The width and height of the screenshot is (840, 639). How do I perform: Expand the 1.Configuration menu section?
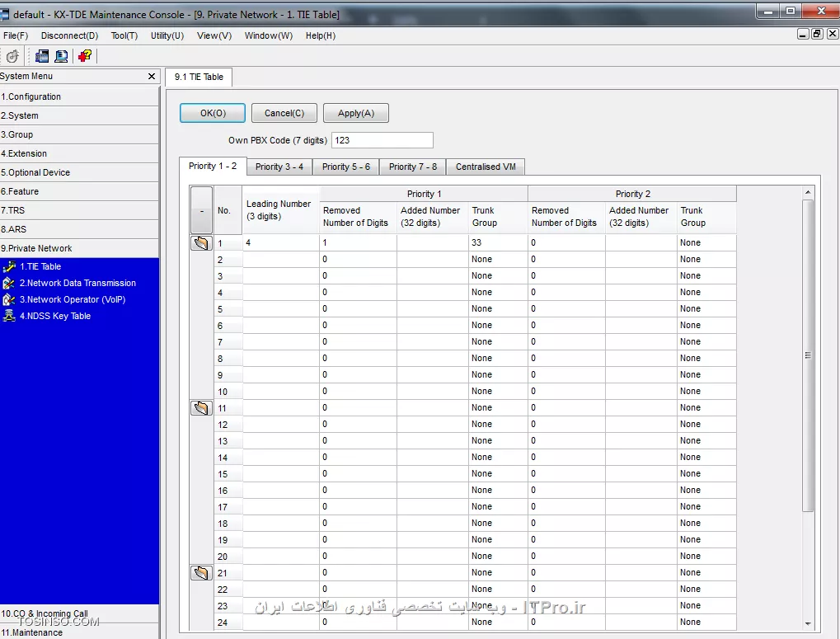click(x=79, y=96)
